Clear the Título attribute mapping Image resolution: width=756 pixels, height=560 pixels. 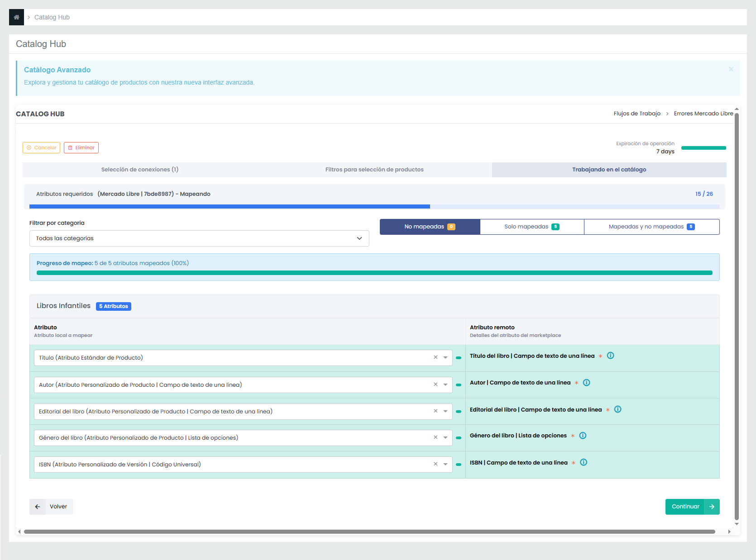tap(435, 357)
